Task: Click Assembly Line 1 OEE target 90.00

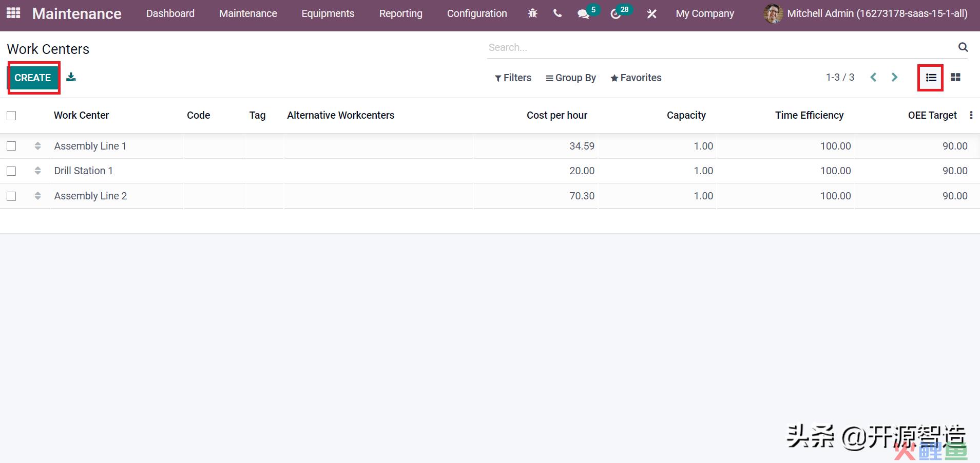Action: point(955,146)
